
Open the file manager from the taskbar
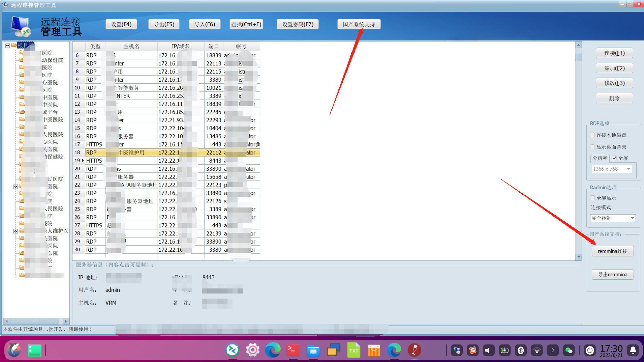point(313,351)
